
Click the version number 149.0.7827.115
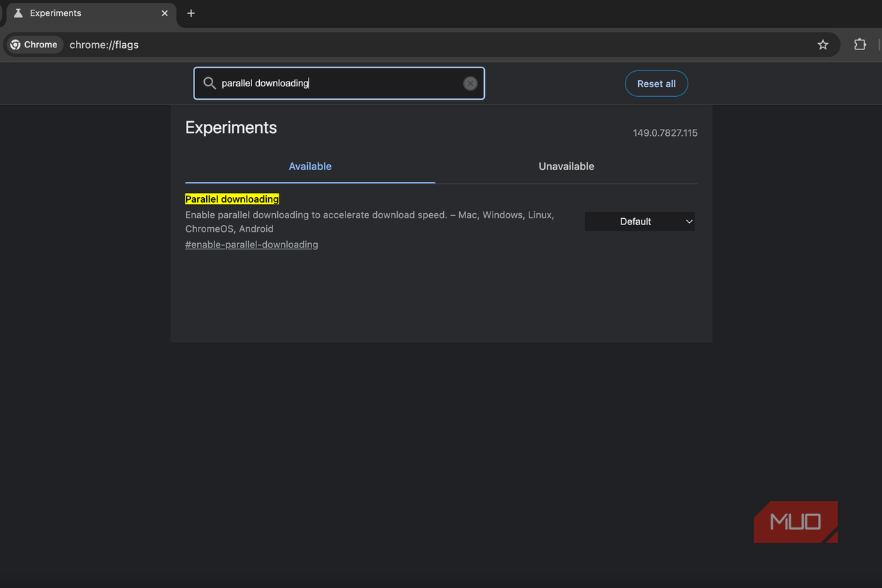click(665, 133)
